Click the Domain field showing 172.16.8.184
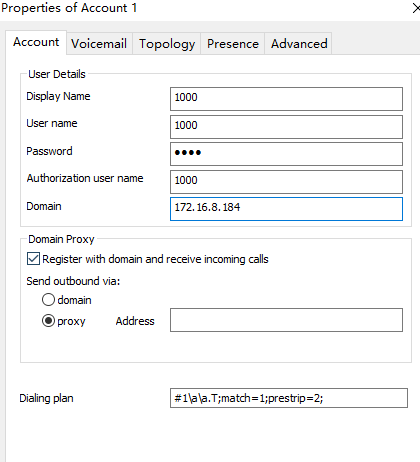 pyautogui.click(x=286, y=209)
